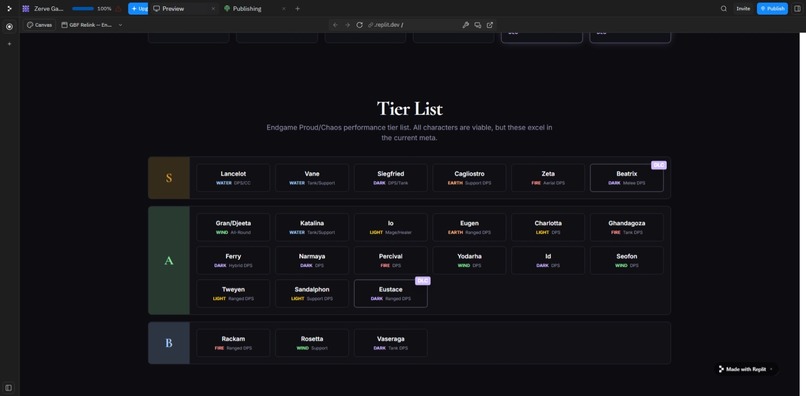The width and height of the screenshot is (806, 396).
Task: Click the Zerve project app icon
Action: coord(26,9)
